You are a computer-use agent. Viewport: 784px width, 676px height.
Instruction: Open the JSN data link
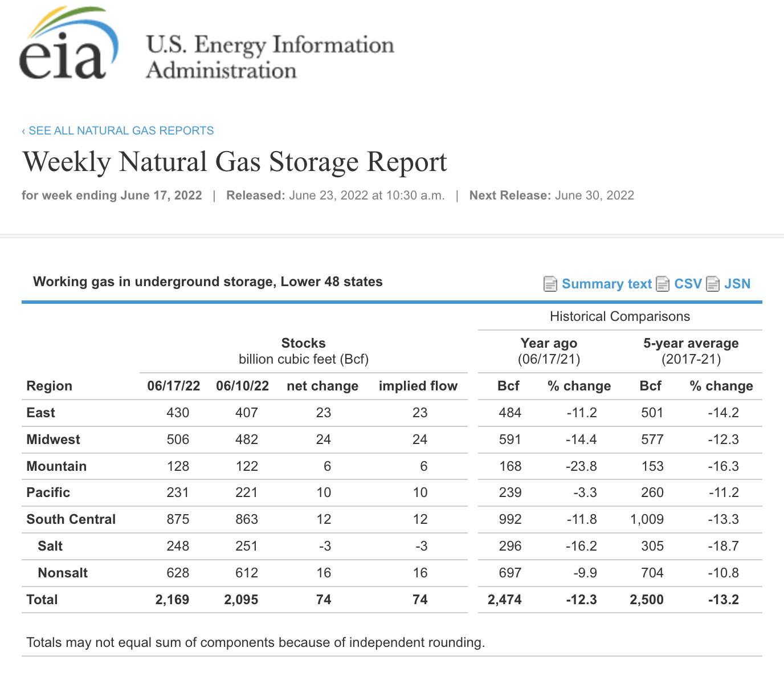click(737, 284)
